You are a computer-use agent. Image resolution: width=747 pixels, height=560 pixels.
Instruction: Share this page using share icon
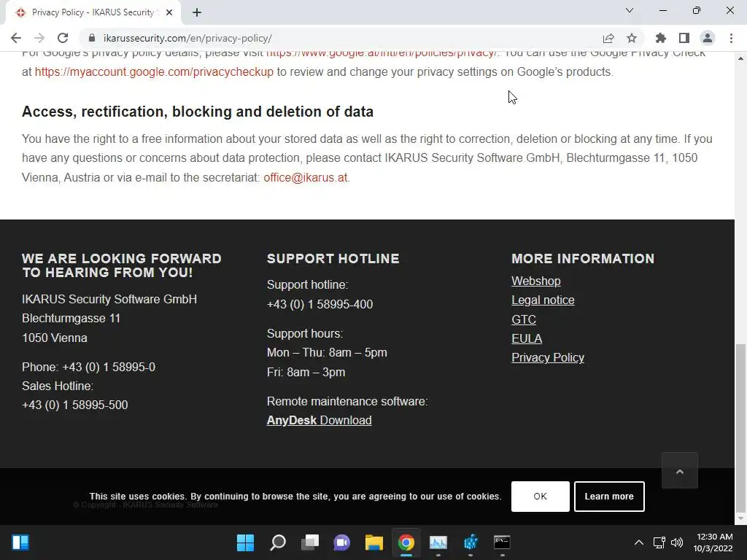(608, 38)
